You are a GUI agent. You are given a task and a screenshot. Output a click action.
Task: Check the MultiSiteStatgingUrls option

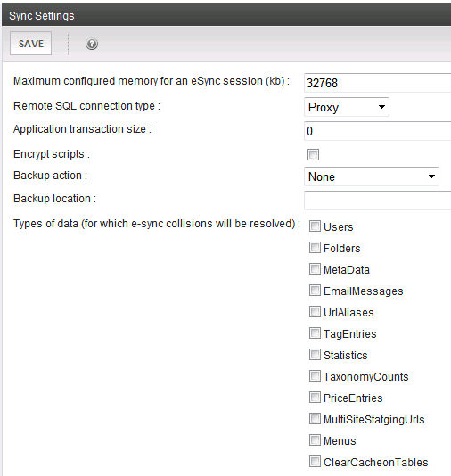pyautogui.click(x=315, y=419)
